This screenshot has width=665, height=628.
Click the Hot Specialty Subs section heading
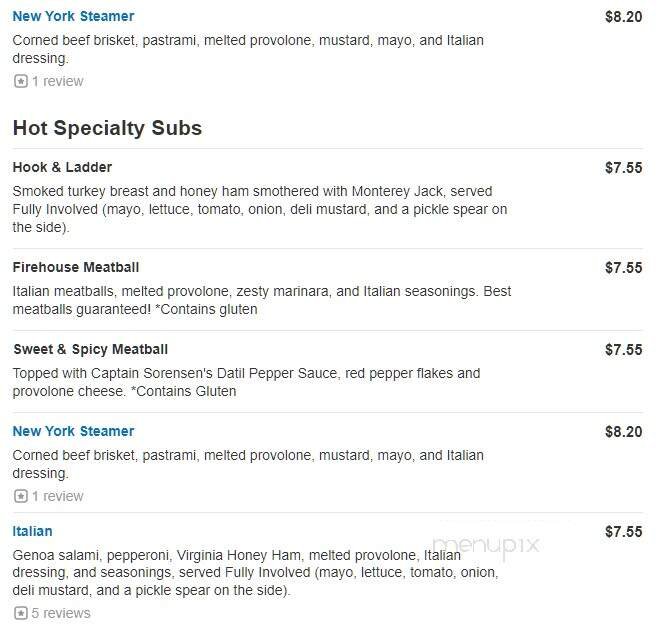107,128
